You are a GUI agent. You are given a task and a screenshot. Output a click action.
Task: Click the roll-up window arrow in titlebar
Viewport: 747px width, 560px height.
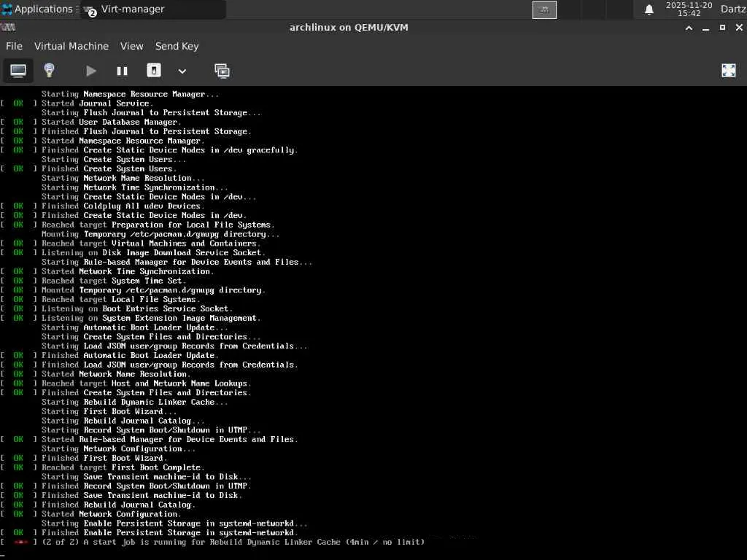689,28
